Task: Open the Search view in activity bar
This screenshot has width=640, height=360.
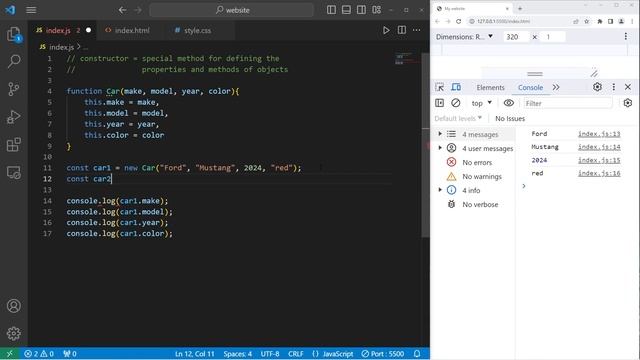Action: coord(14,61)
